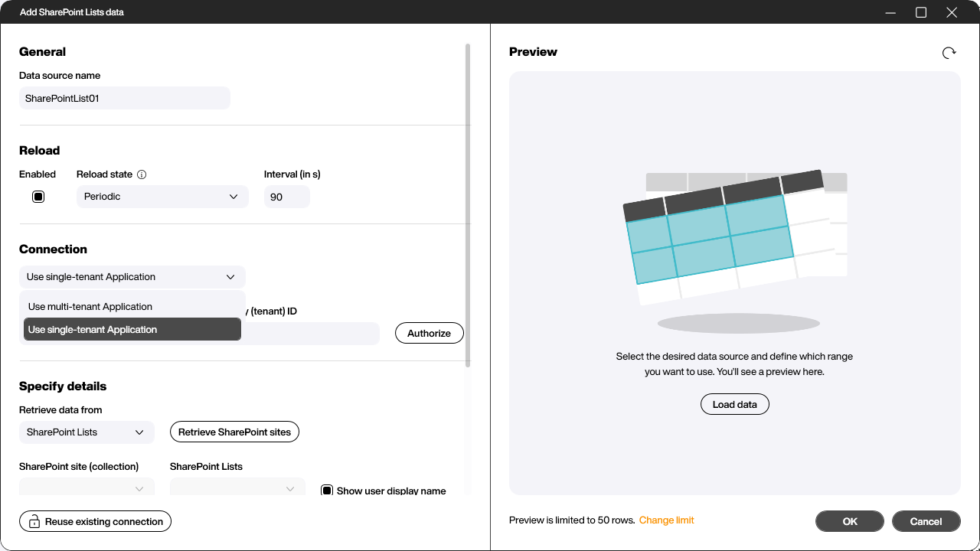Open the Change limit link

(x=667, y=520)
